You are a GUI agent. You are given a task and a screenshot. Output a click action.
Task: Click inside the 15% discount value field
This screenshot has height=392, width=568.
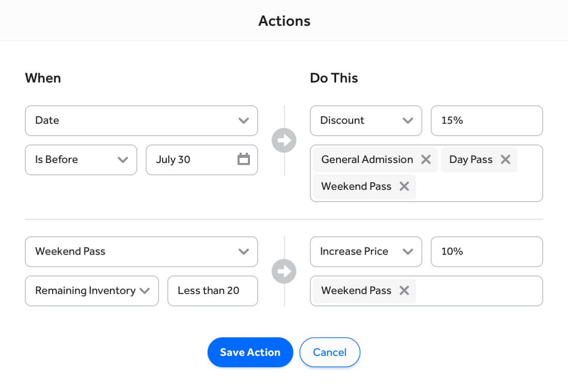tap(485, 121)
